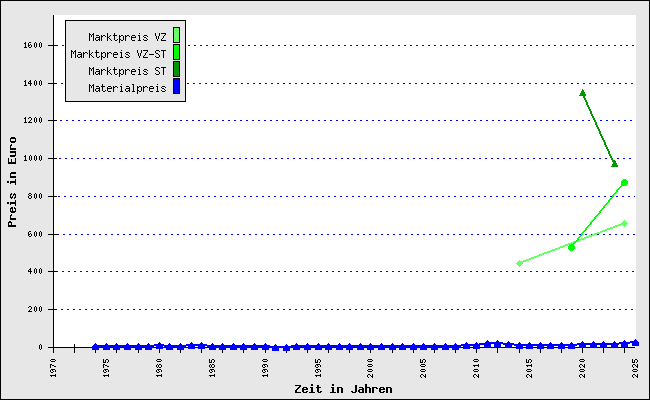Click the 1995 x-axis label
The image size is (650, 400).
[318, 368]
